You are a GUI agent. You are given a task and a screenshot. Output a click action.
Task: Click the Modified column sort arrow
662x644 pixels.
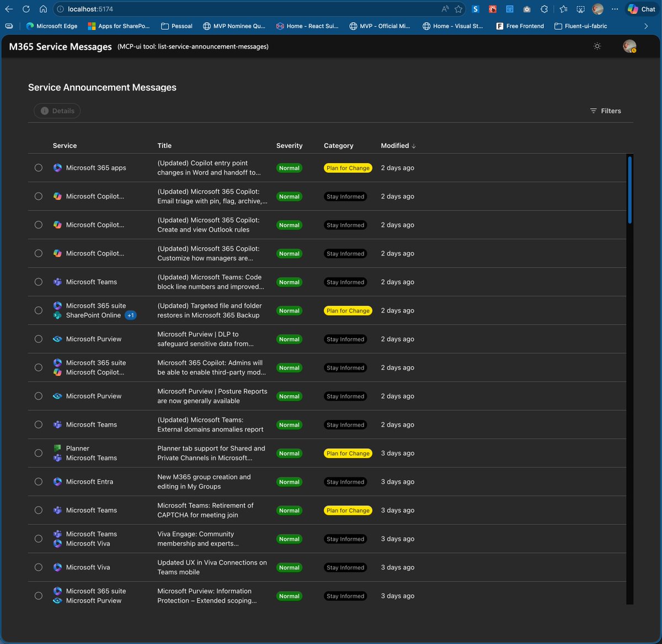click(x=413, y=146)
